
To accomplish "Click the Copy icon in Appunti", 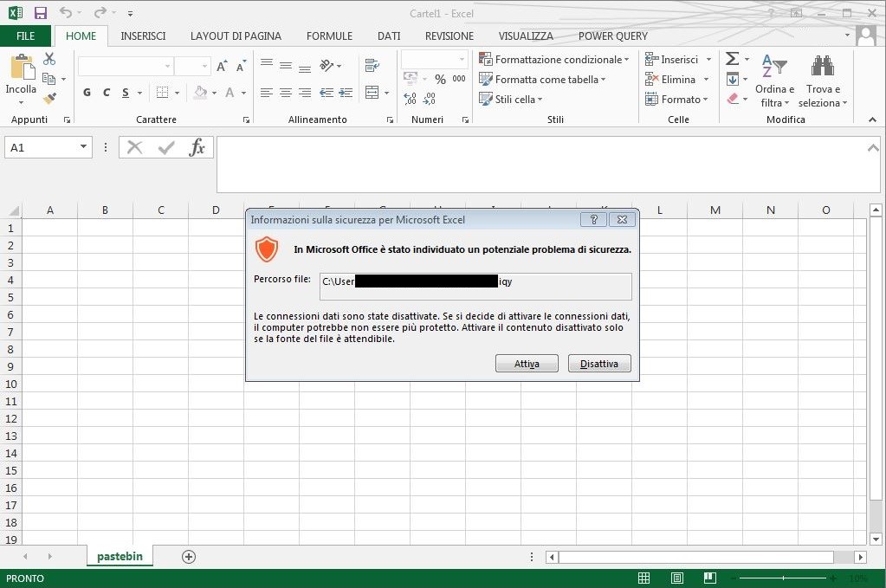I will 49,79.
